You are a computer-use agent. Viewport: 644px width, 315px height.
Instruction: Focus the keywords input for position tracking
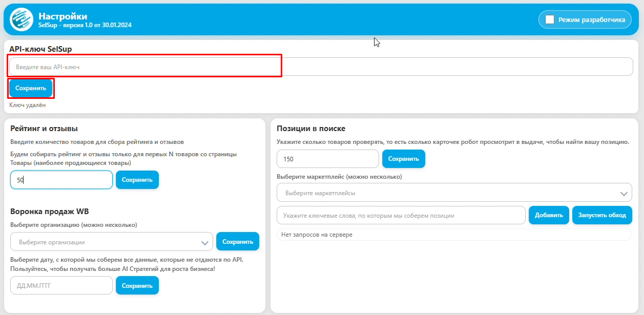(x=401, y=216)
